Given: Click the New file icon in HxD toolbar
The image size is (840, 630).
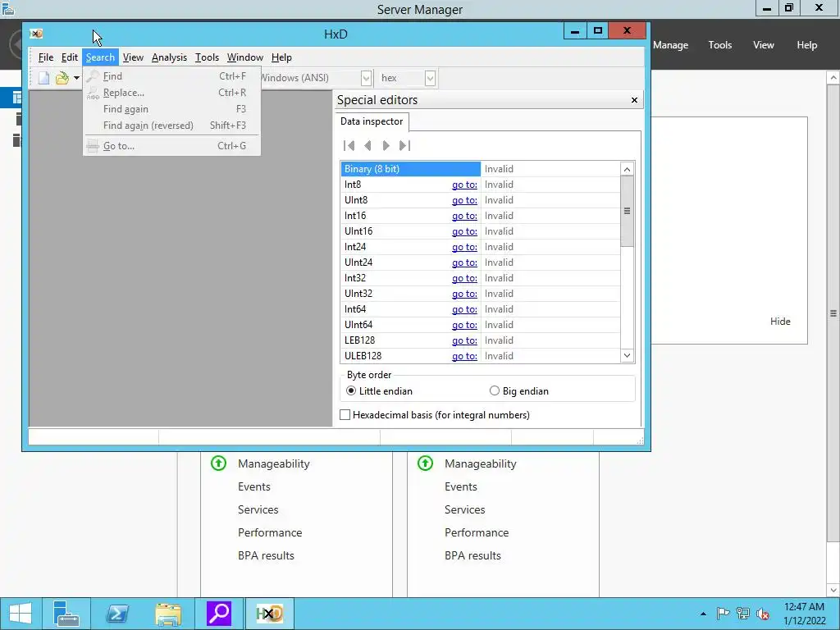Looking at the screenshot, I should [x=44, y=78].
